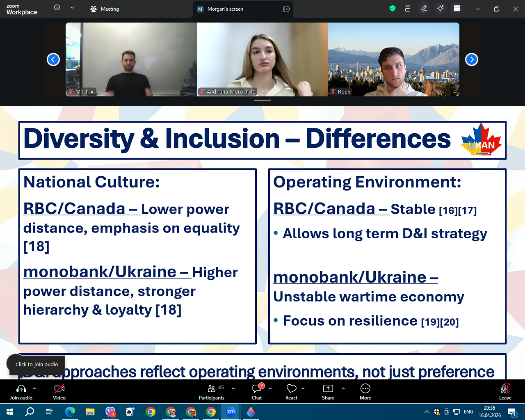This screenshot has height=420, width=525.
Task: Open the view layout grid icon
Action: (457, 9)
